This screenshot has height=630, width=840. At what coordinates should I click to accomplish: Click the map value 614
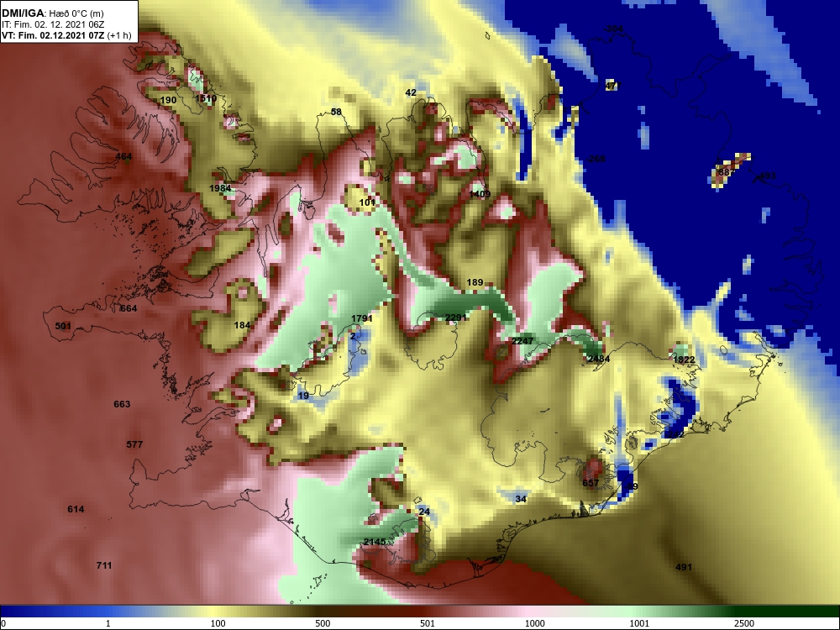coord(76,510)
